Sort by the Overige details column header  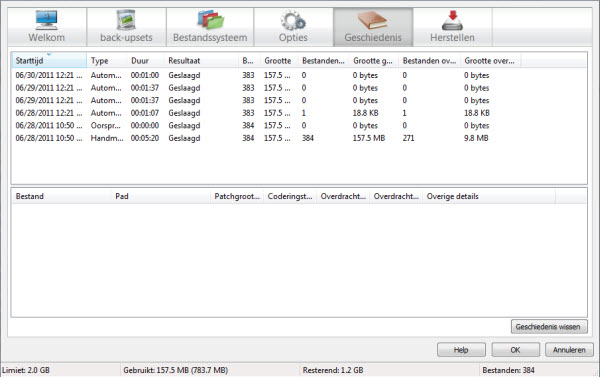(x=489, y=196)
